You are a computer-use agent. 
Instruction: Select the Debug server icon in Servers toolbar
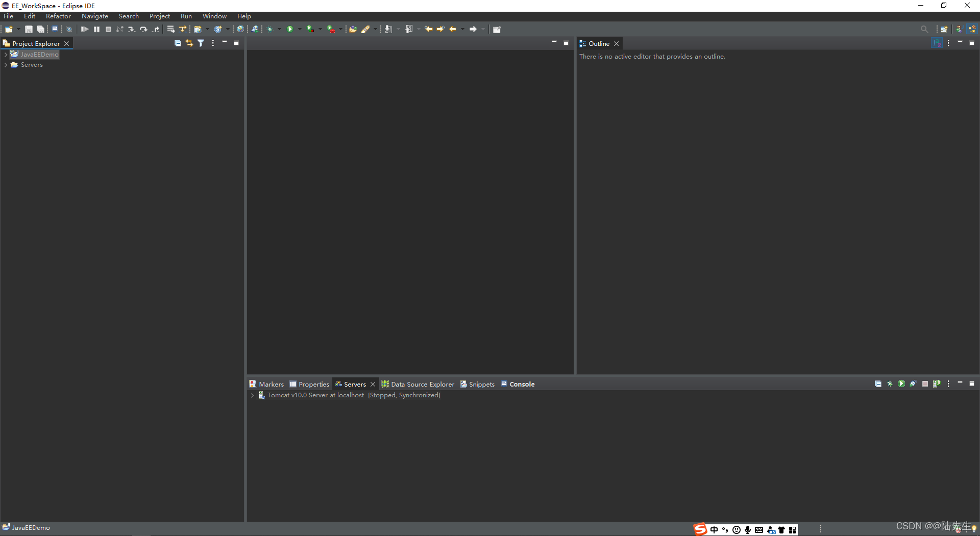(890, 384)
